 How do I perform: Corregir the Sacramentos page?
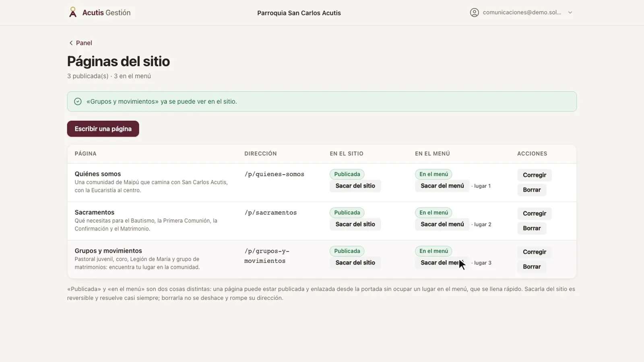[x=534, y=214]
